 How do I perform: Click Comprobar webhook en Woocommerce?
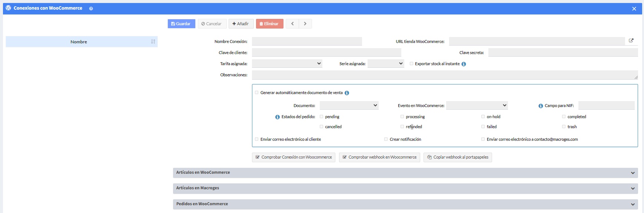[379, 157]
